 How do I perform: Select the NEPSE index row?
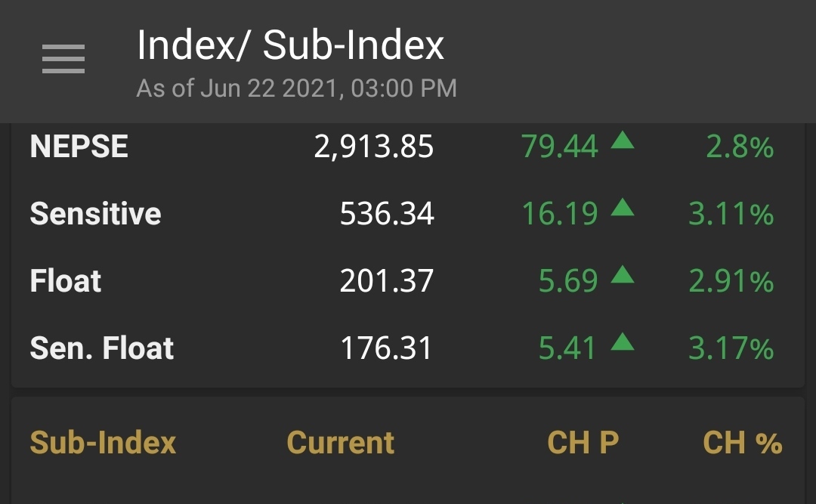pos(408,147)
